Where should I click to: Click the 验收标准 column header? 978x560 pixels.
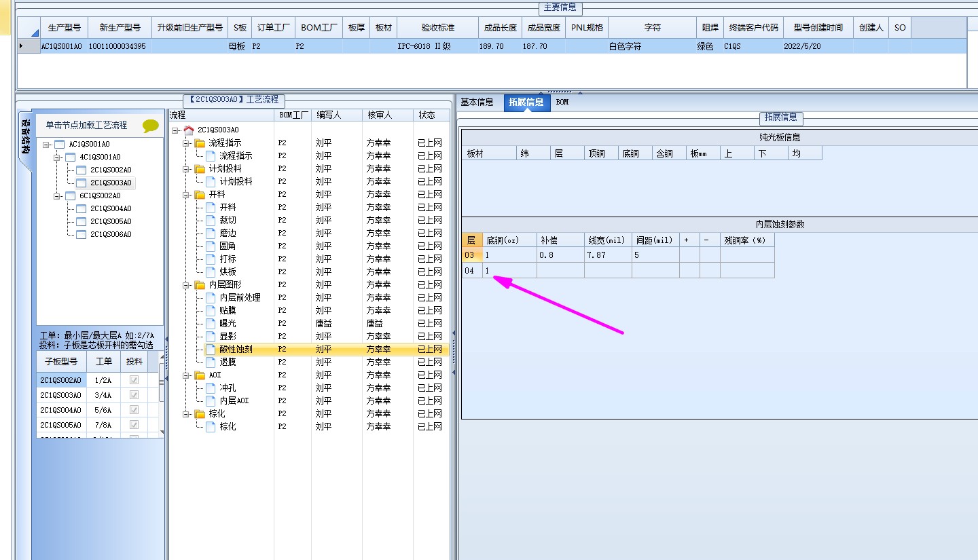pyautogui.click(x=437, y=28)
